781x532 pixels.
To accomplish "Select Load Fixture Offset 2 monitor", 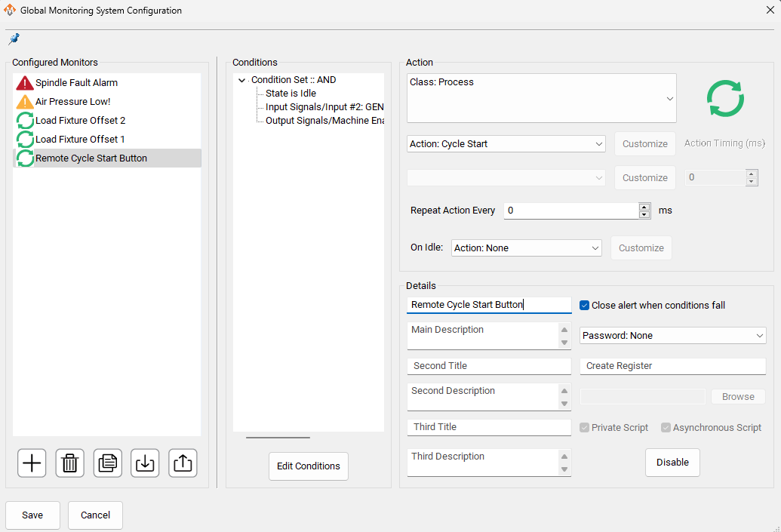I will (80, 121).
